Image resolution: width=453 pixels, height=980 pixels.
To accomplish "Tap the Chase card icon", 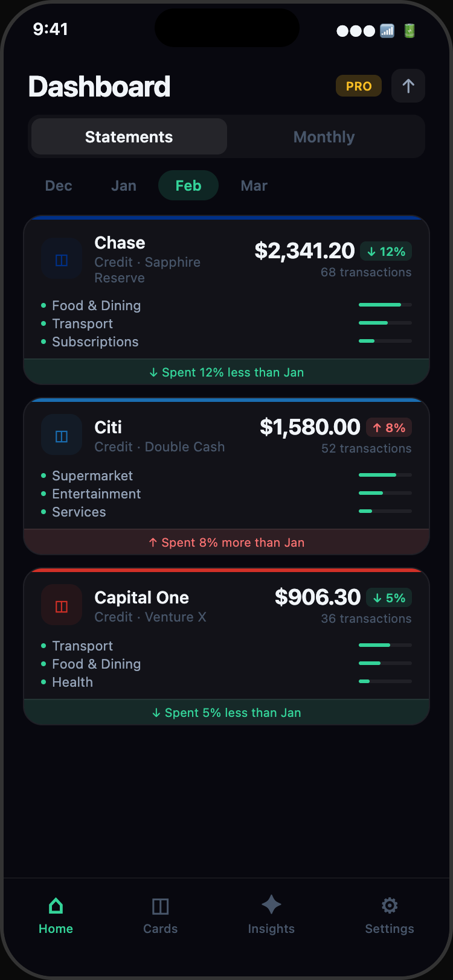I will tap(62, 260).
